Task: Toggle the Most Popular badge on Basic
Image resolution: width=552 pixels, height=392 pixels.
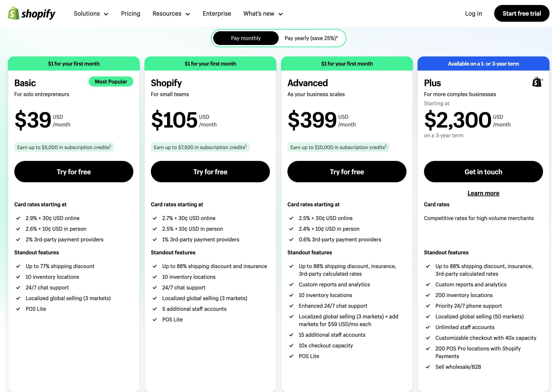Action: 111,81
